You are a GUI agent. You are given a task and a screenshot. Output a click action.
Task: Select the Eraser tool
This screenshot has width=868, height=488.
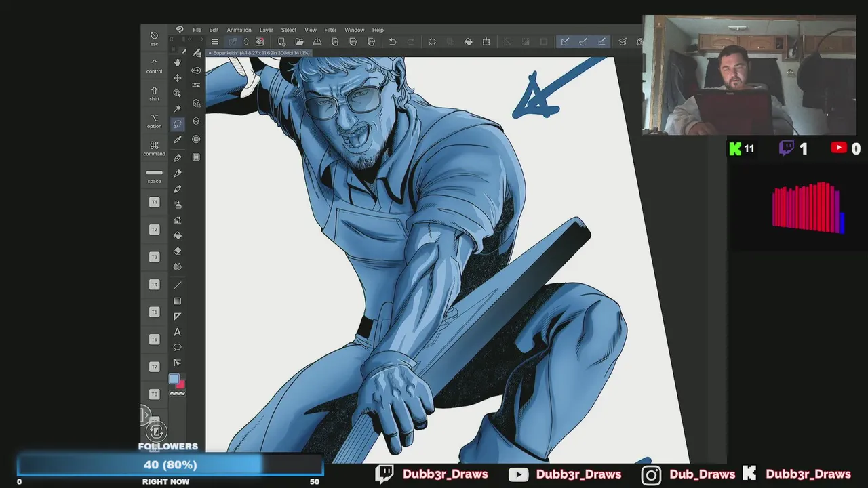(x=177, y=251)
